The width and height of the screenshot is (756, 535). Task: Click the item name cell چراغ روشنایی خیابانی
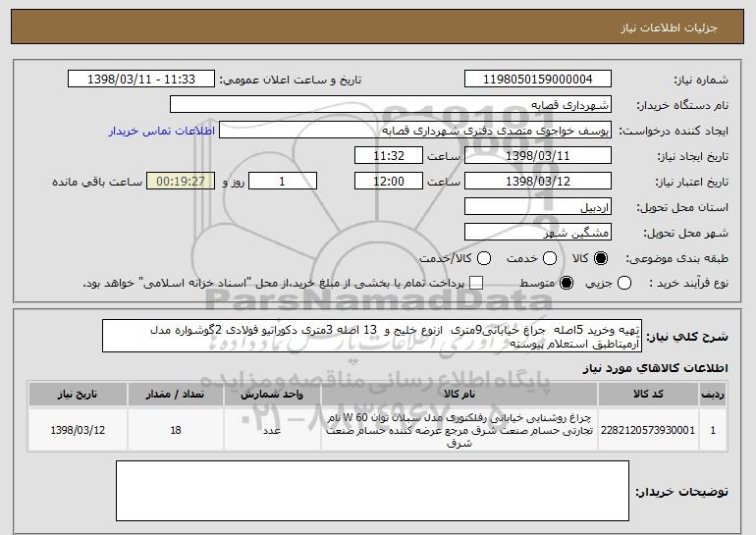point(459,430)
